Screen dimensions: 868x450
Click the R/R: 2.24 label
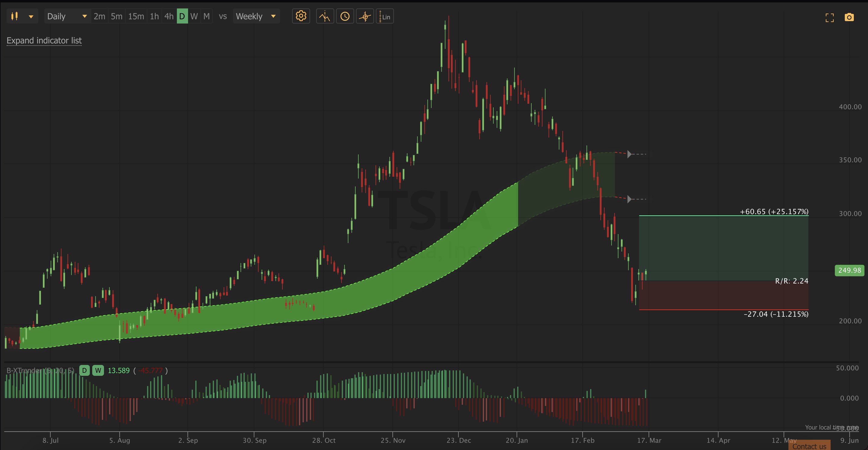click(x=791, y=281)
